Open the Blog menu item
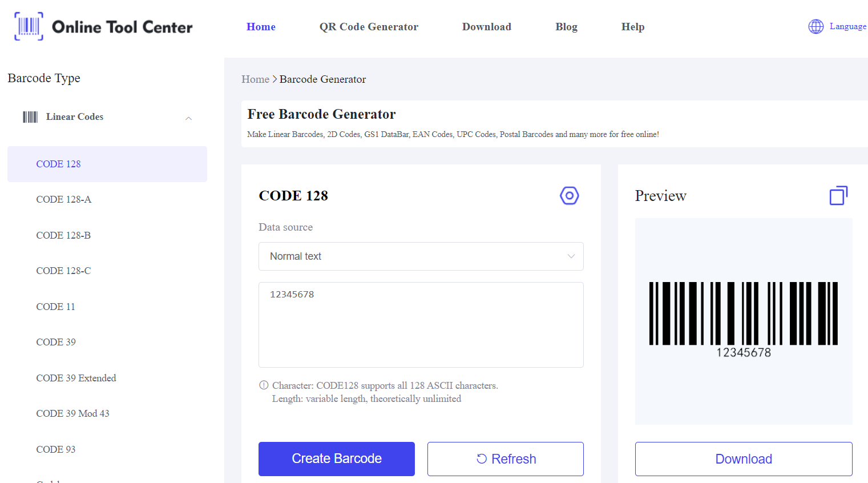This screenshot has height=483, width=868. coord(566,27)
